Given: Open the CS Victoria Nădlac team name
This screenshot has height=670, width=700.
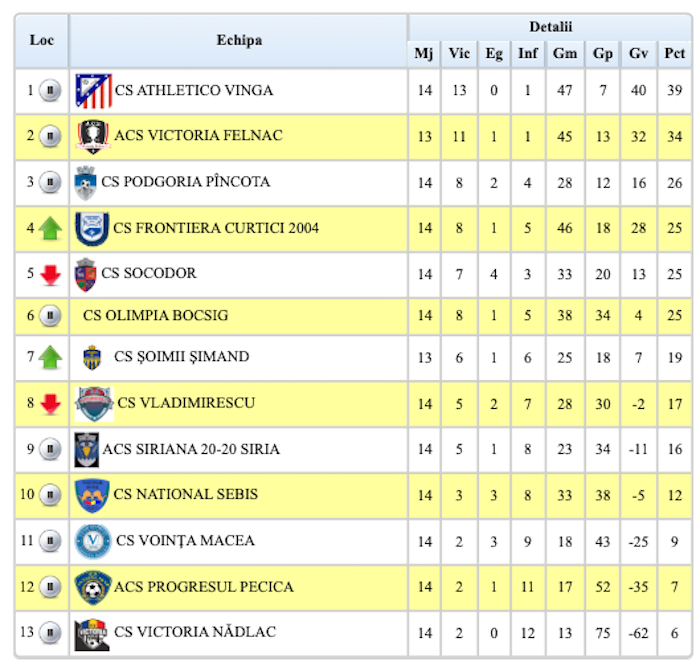Looking at the screenshot, I should click(x=194, y=632).
